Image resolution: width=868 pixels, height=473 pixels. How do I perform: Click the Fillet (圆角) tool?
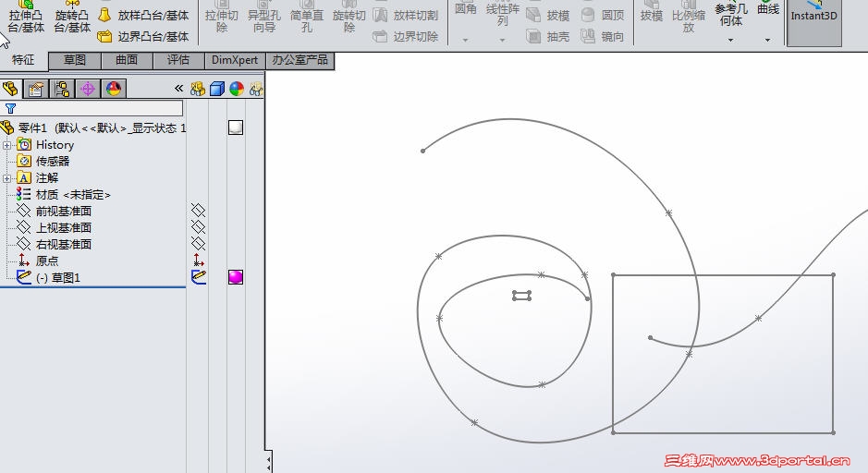466,9
